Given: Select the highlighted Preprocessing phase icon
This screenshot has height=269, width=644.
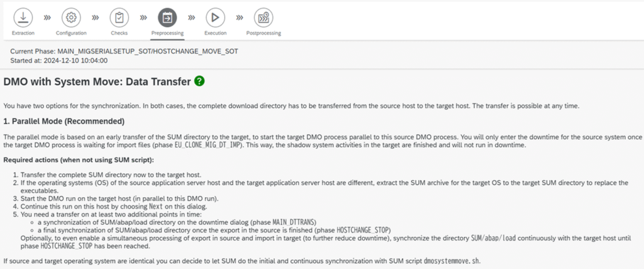Looking at the screenshot, I should [167, 17].
